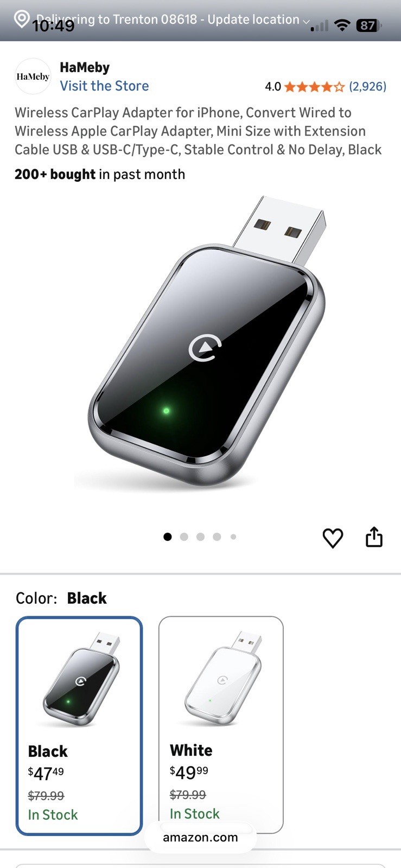Tap the product title text
This screenshot has height=868, width=401.
[198, 131]
